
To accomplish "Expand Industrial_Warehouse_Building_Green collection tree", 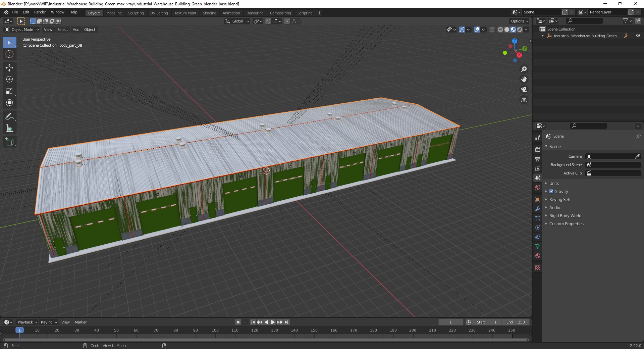I will coord(543,36).
